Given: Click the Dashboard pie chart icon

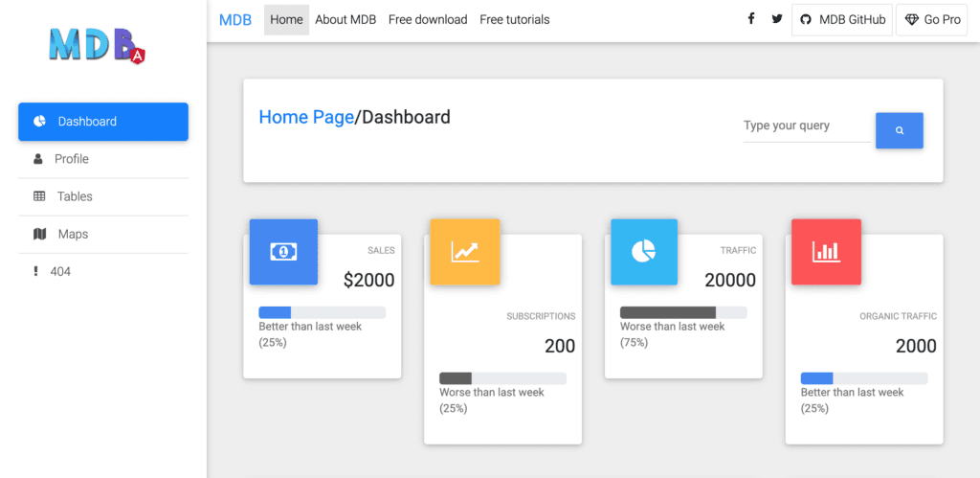Looking at the screenshot, I should [x=39, y=121].
